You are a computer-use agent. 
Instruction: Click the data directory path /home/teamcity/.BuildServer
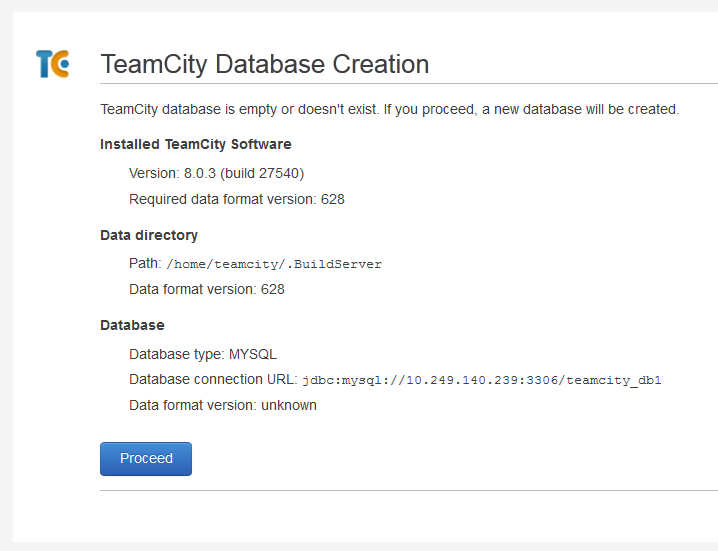[x=274, y=264]
